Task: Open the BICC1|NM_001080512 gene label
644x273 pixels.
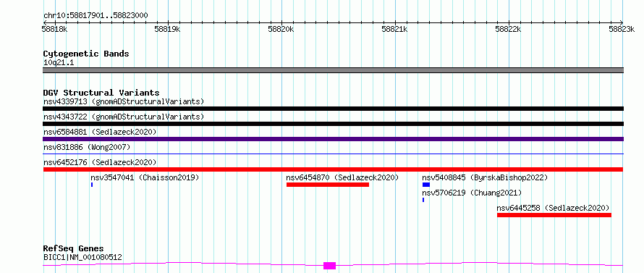Action: coord(82,258)
